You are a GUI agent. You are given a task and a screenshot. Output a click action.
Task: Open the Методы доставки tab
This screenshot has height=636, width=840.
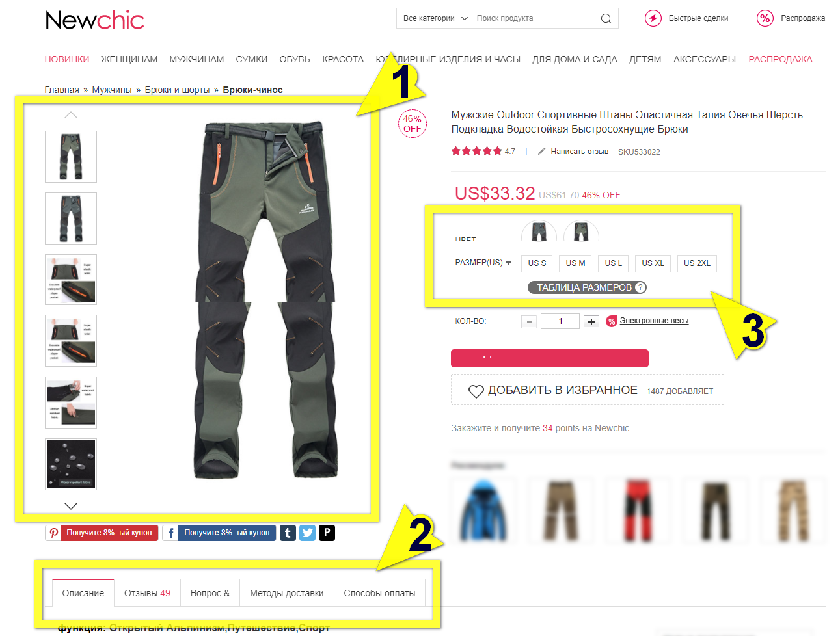286,593
